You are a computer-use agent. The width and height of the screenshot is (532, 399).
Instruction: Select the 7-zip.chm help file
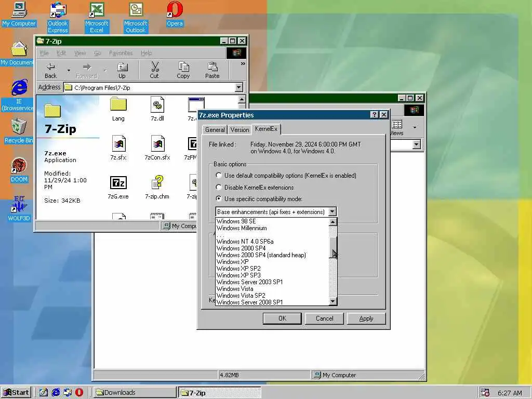coord(157,187)
